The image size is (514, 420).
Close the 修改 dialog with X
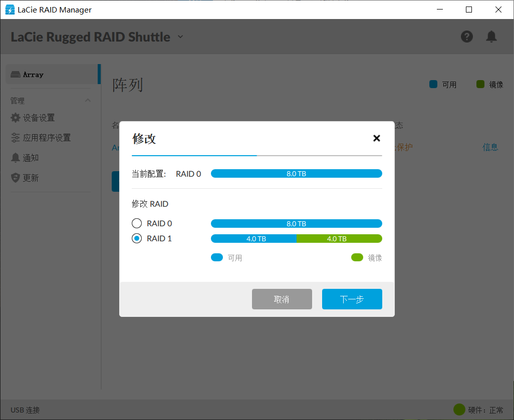(x=377, y=138)
